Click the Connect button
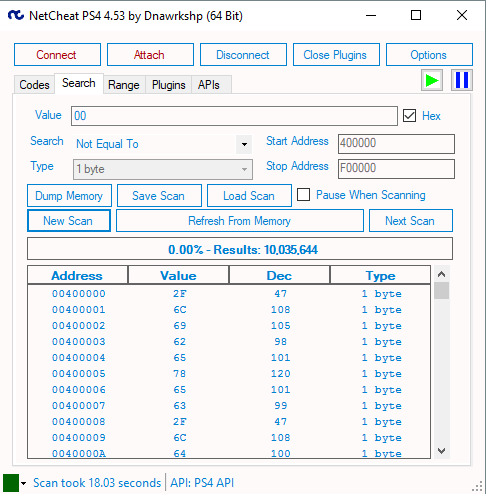Screen dimensions: 486x494 [x=57, y=55]
